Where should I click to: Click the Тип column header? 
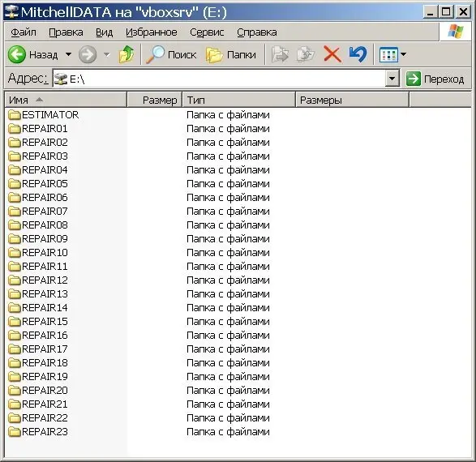tap(238, 100)
